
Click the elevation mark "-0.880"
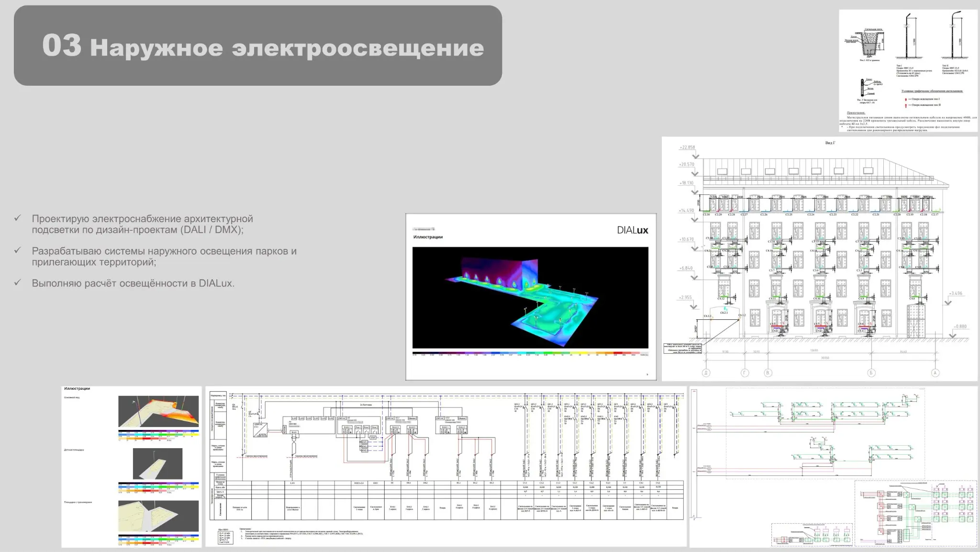[x=959, y=327]
